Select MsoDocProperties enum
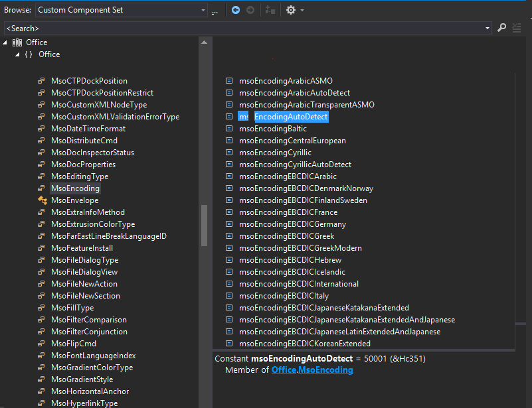The height and width of the screenshot is (408, 532). (83, 165)
